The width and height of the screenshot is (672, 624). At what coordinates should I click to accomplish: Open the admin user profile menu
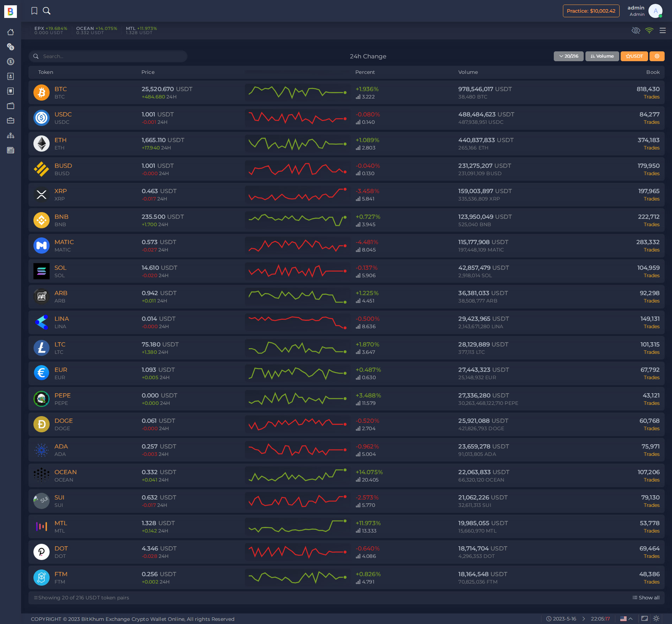pos(645,11)
